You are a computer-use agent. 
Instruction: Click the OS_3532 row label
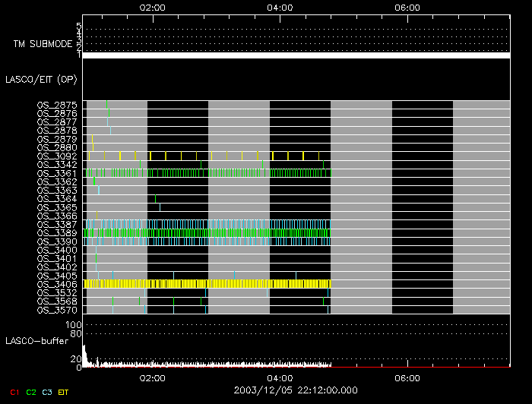(57, 292)
